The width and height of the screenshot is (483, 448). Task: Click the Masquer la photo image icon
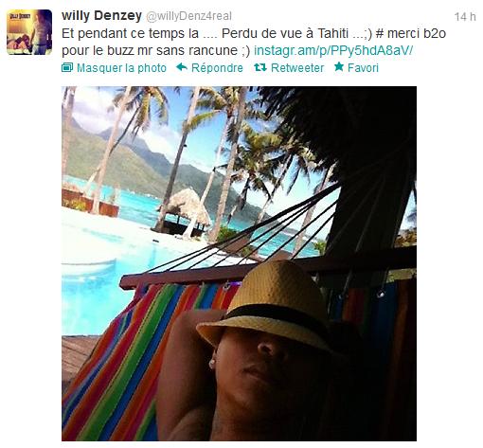click(67, 67)
